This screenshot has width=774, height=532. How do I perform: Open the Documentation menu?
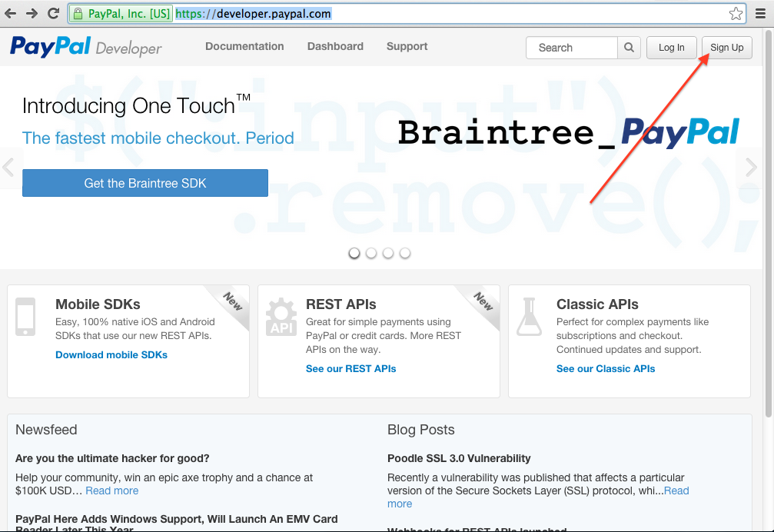tap(244, 46)
